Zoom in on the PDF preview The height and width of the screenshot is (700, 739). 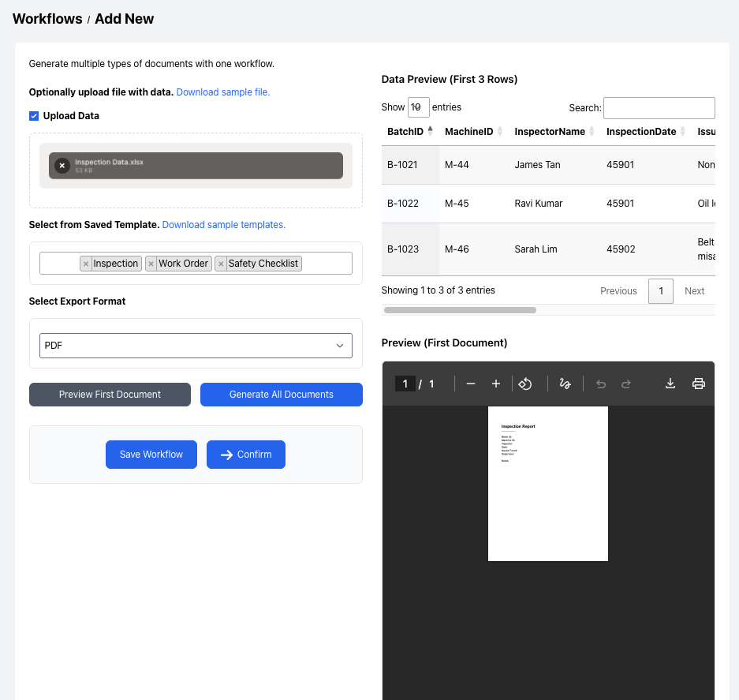496,384
